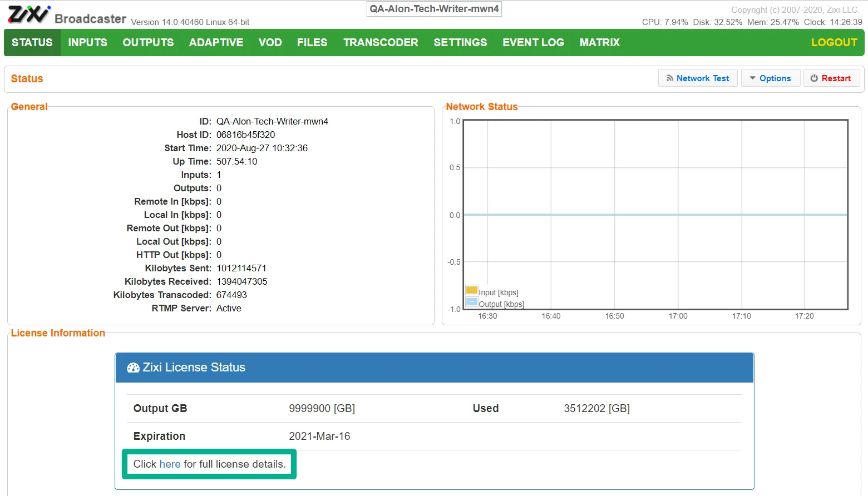
Task: Open SETTINGS from the navigation bar
Action: [x=460, y=42]
